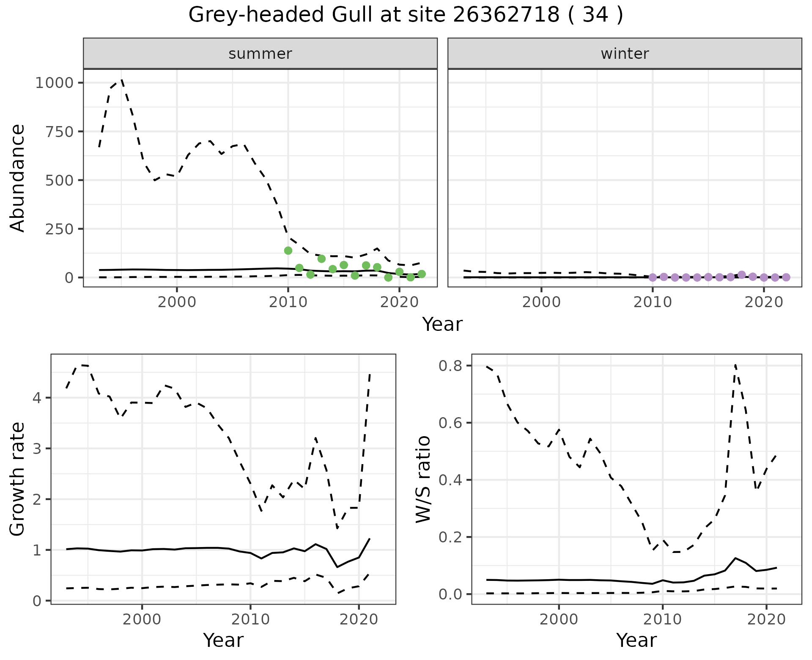
Task: Click the 2013 green summer data point
Action: (321, 258)
